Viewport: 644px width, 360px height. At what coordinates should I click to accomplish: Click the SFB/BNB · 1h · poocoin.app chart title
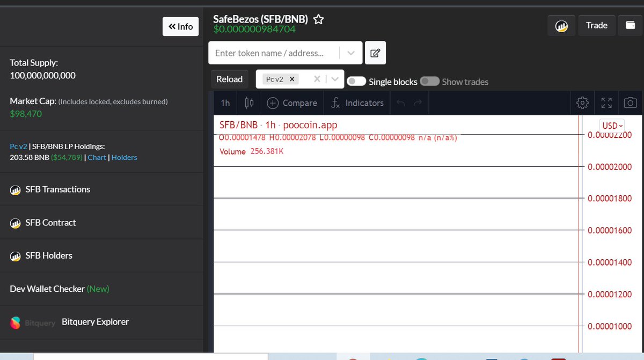pyautogui.click(x=279, y=125)
